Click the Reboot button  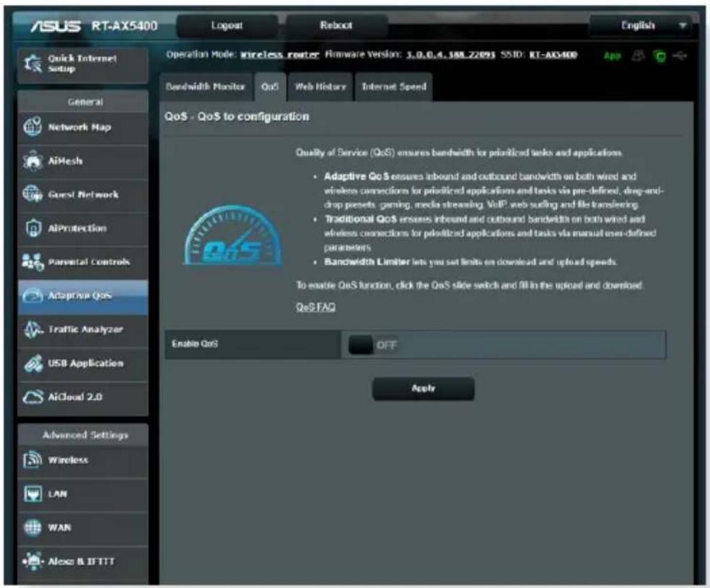(336, 25)
